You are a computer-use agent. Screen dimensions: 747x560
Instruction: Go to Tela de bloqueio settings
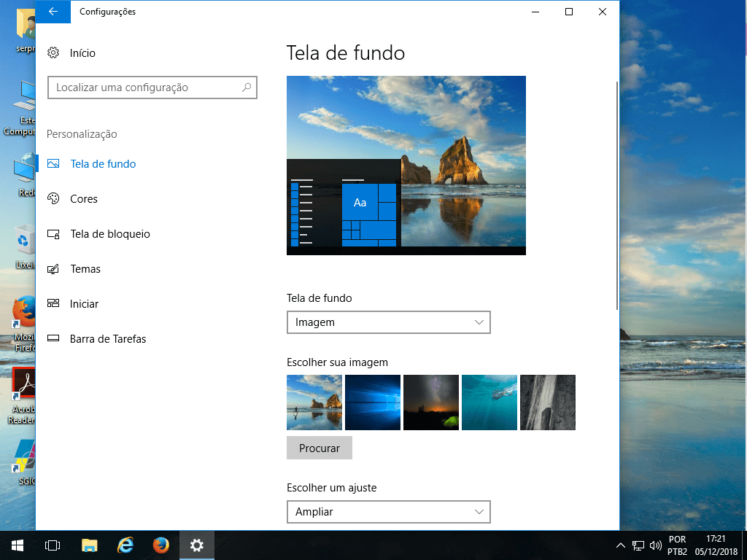109,234
